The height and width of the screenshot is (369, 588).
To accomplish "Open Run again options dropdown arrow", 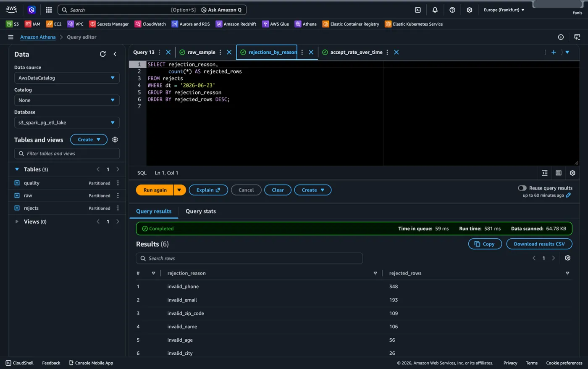I will coord(179,190).
